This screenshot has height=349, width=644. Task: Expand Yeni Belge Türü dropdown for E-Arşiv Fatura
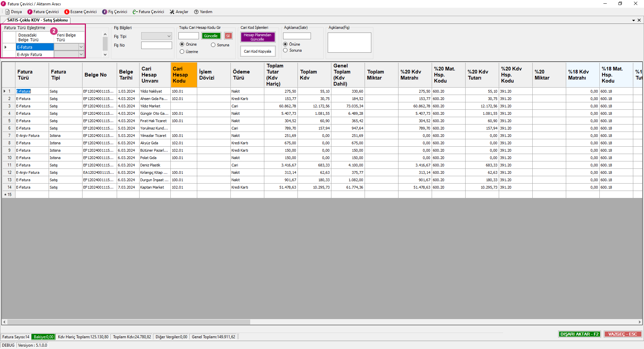pyautogui.click(x=81, y=54)
